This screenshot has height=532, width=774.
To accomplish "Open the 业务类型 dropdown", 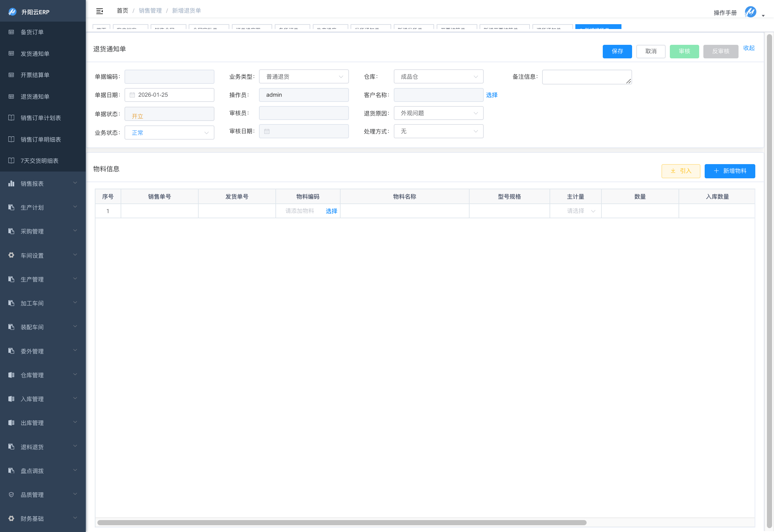I will pyautogui.click(x=304, y=77).
